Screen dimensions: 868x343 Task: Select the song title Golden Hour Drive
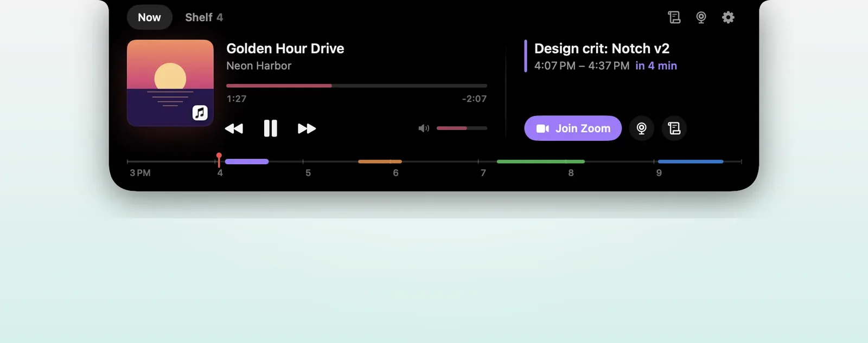(285, 49)
